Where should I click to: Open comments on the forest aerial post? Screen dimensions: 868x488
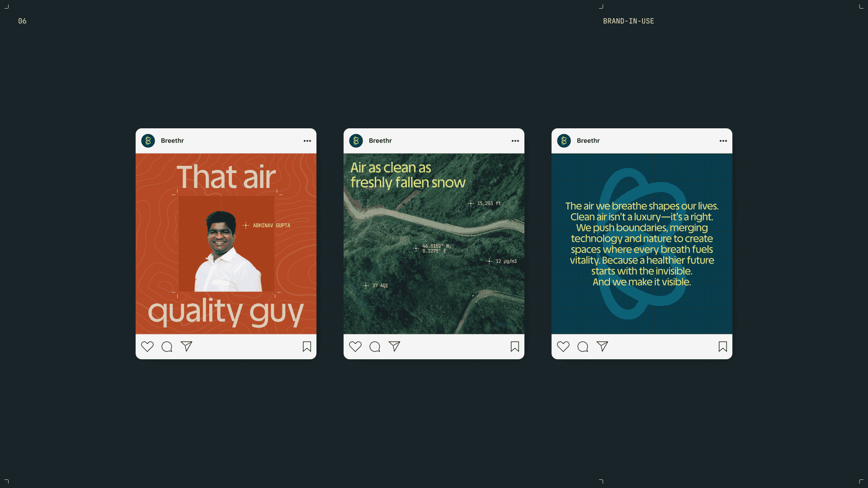[x=375, y=347]
